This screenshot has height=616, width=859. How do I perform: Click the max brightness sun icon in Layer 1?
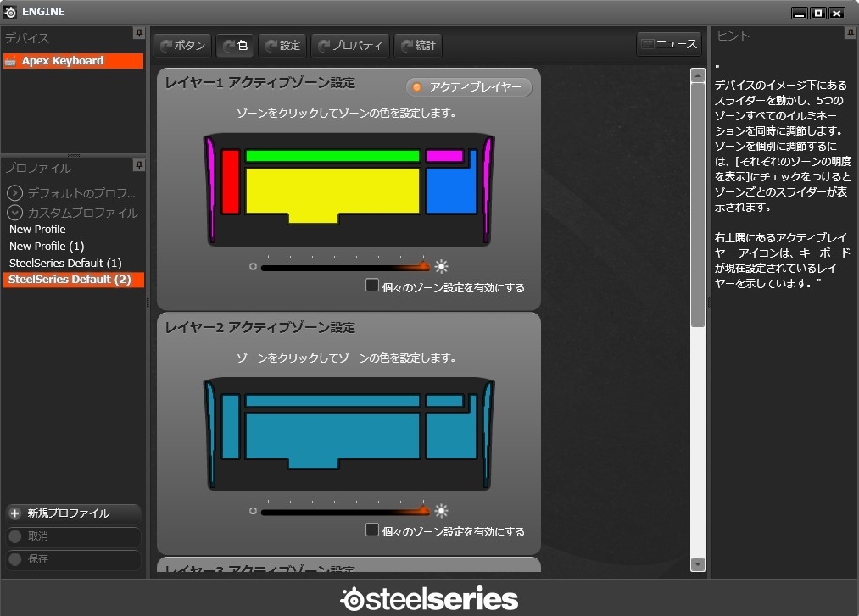[441, 267]
